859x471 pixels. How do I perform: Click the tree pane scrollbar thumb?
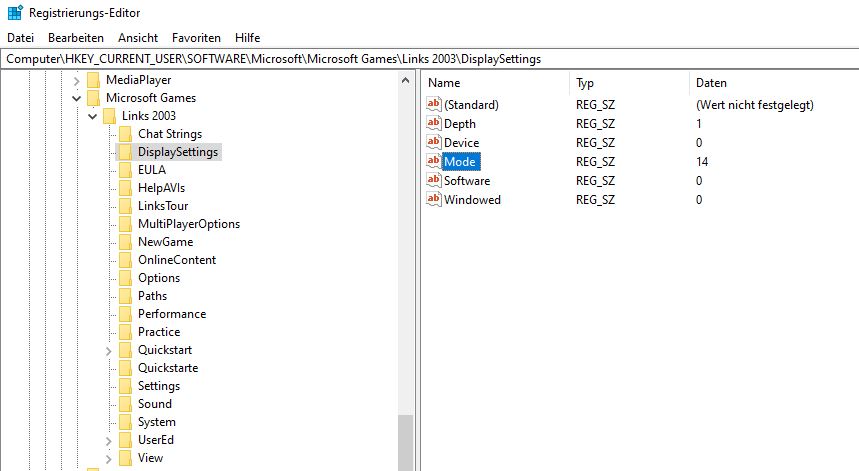(x=405, y=443)
